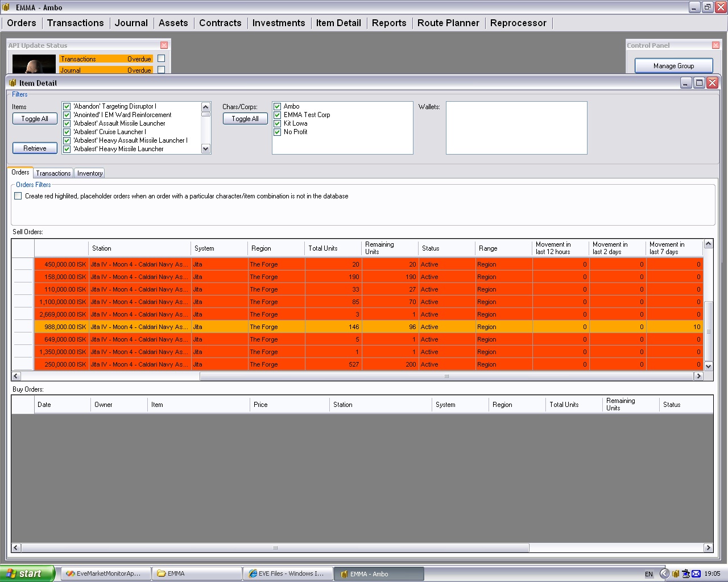Click the Item Detail window icon
Image resolution: width=728 pixels, height=582 pixels.
pos(13,83)
